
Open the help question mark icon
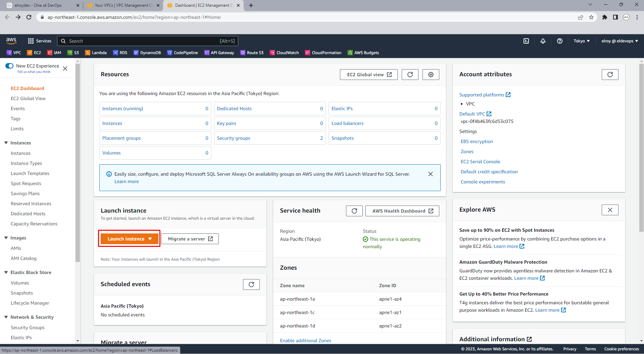pos(560,41)
